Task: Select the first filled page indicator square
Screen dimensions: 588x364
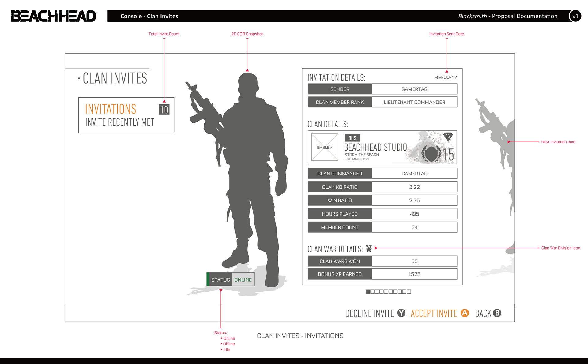Action: tap(368, 291)
